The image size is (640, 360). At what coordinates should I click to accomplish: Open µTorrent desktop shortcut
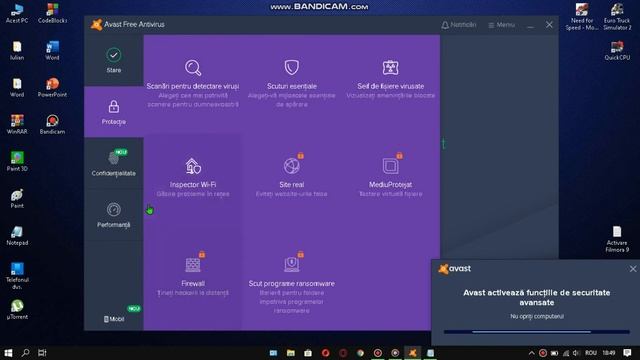[x=17, y=310]
